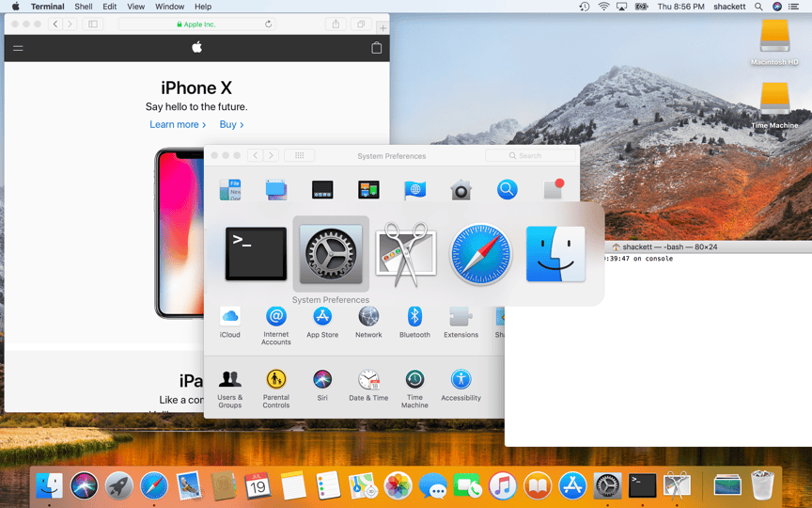Select the Time Machine desktop drive
This screenshot has width=812, height=508.
pyautogui.click(x=774, y=105)
